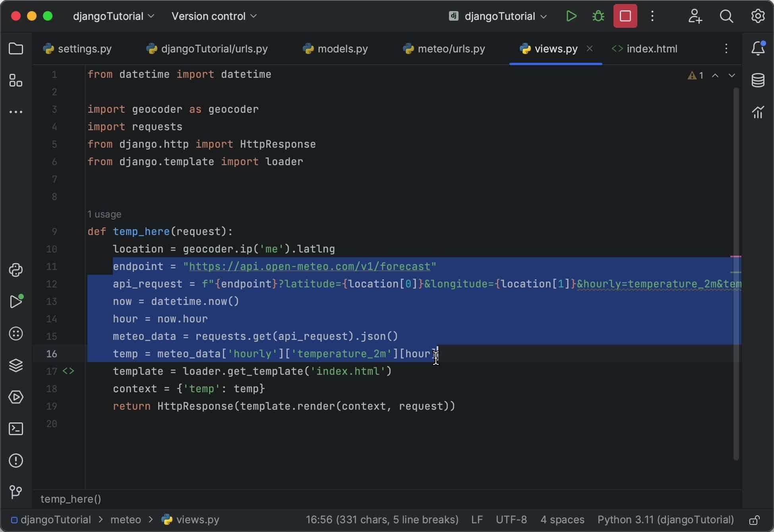Viewport: 774px width, 532px height.
Task: Open the djangoTutorial run configuration dropdown
Action: pyautogui.click(x=498, y=16)
